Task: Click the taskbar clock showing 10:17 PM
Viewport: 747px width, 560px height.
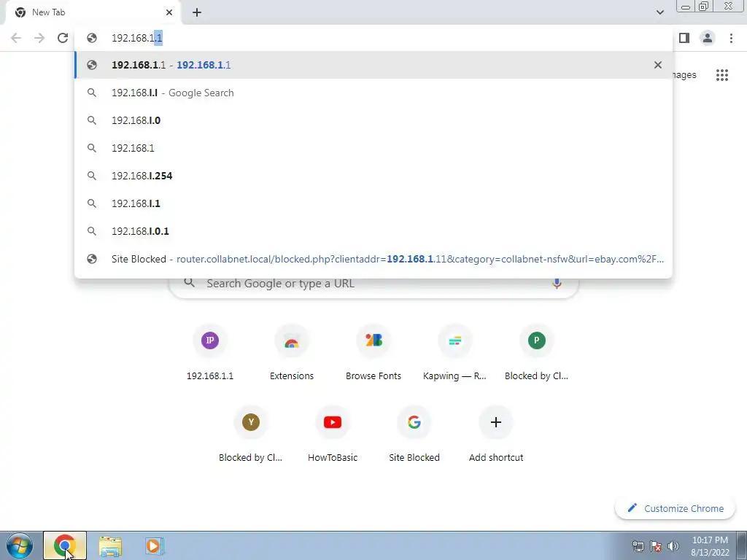Action: (710, 546)
